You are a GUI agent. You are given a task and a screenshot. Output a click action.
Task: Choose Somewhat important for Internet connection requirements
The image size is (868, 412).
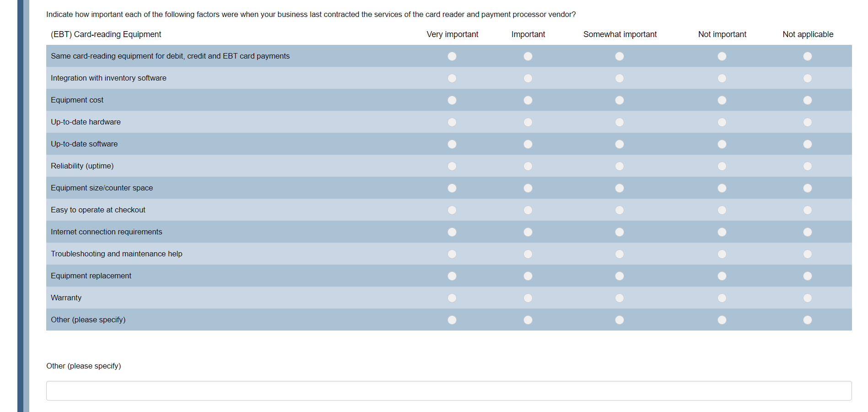click(620, 232)
